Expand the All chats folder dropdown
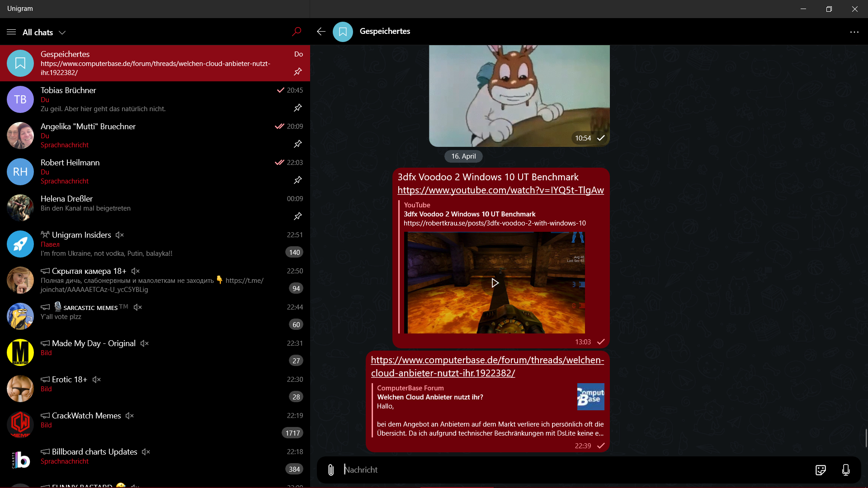This screenshot has width=868, height=488. tap(62, 33)
